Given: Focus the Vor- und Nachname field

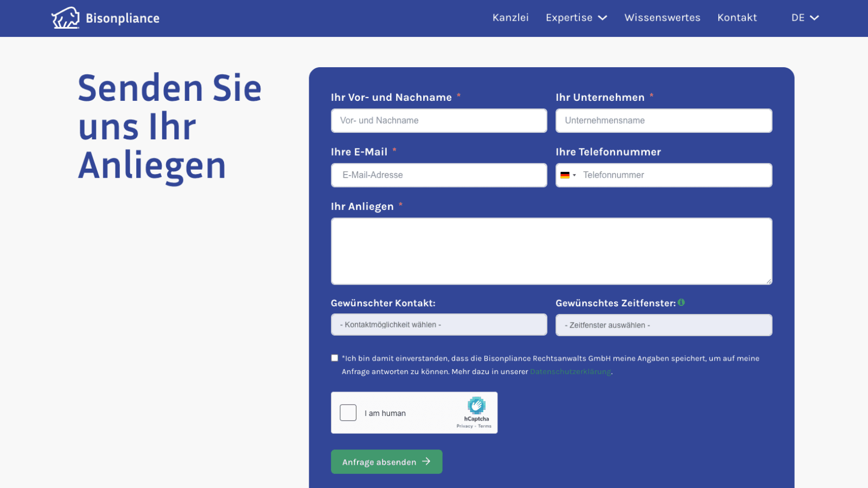Looking at the screenshot, I should pyautogui.click(x=439, y=121).
